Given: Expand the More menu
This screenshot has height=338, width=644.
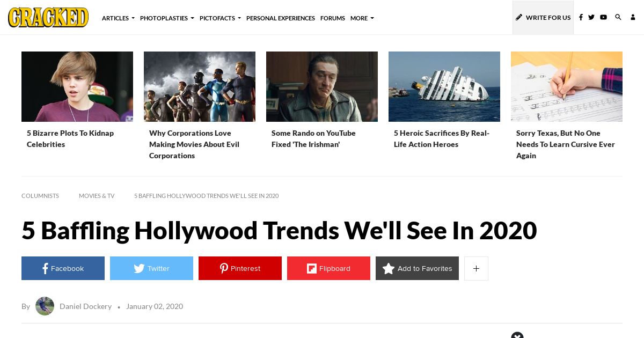Looking at the screenshot, I should [x=362, y=18].
